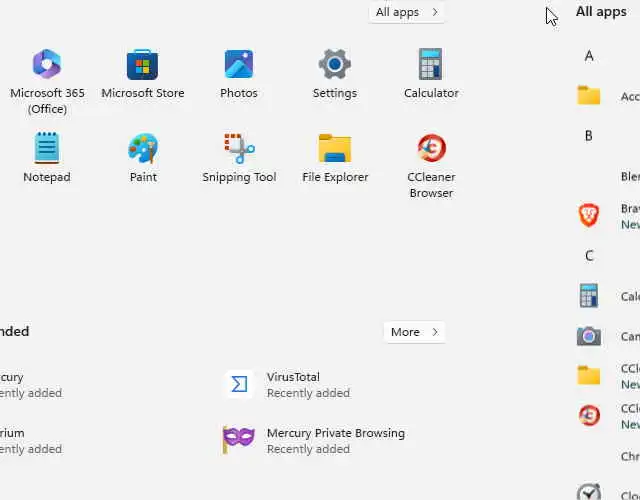Click "Recently added" under VirusTotal
The height and width of the screenshot is (500, 640).
(308, 393)
